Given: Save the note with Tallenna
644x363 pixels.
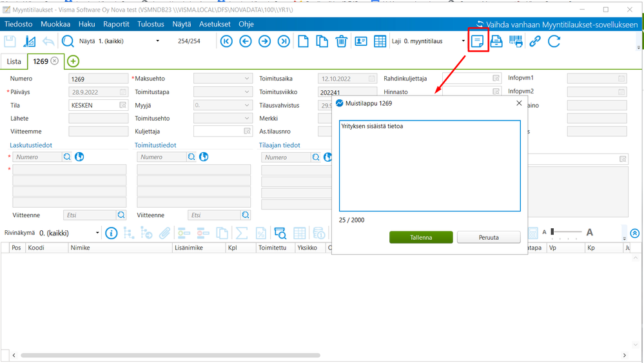Looking at the screenshot, I should pos(421,237).
